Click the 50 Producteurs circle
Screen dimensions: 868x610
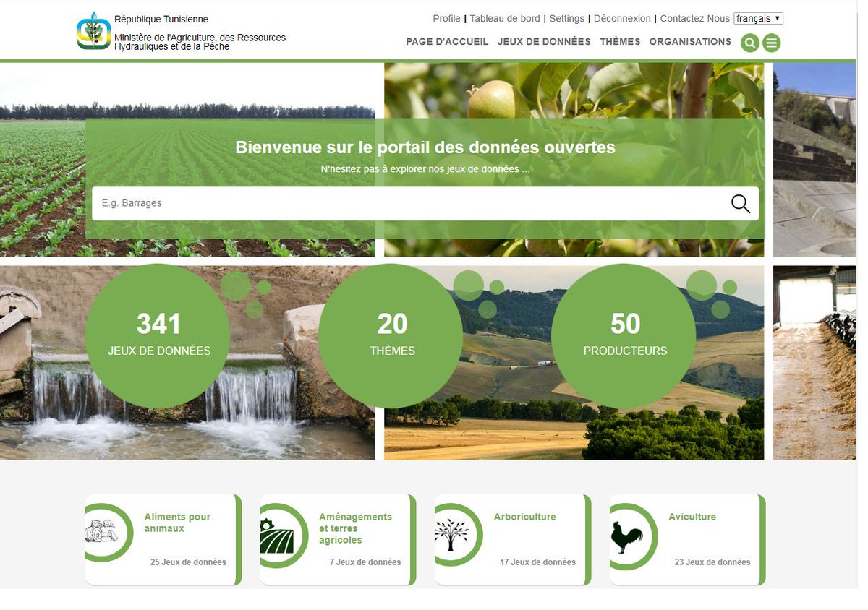tap(624, 336)
